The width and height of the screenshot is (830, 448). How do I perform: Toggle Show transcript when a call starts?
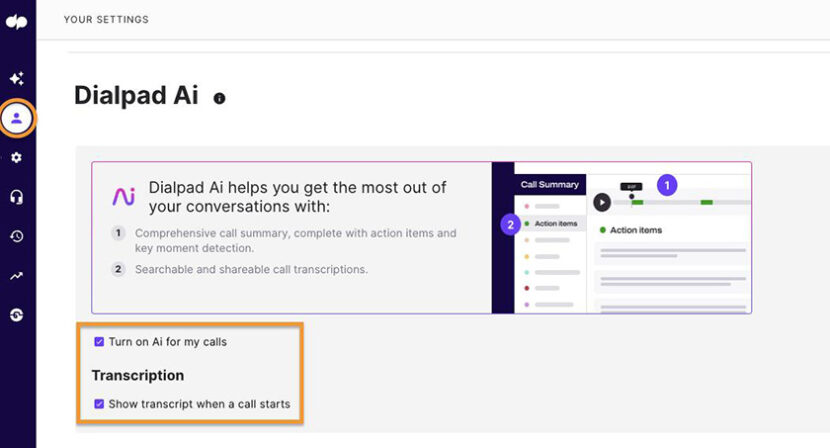[x=99, y=404]
